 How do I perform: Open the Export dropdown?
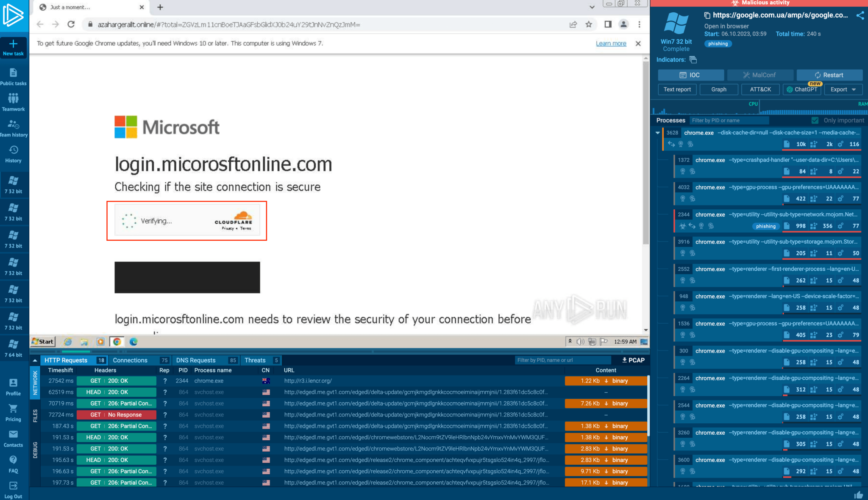click(x=843, y=89)
